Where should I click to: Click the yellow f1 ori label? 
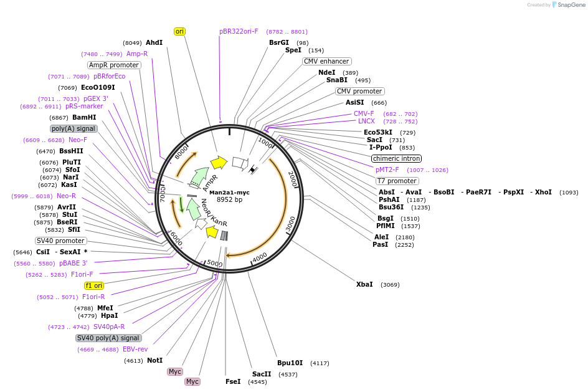click(x=94, y=285)
